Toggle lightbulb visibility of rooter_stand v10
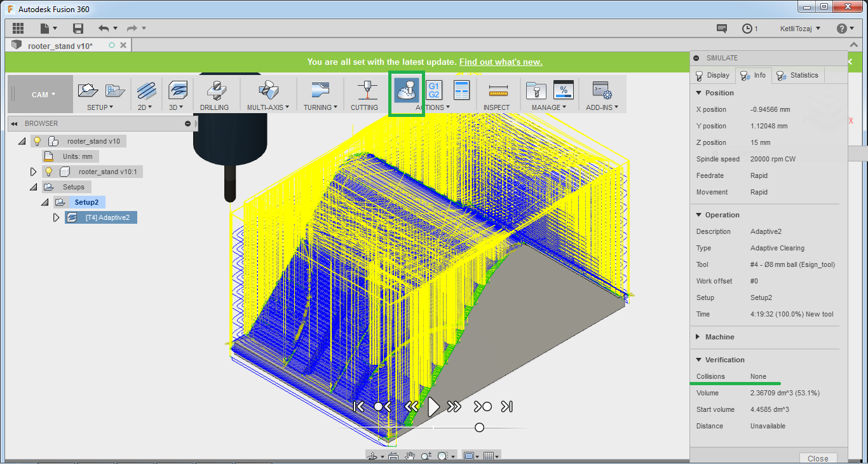 [x=37, y=141]
